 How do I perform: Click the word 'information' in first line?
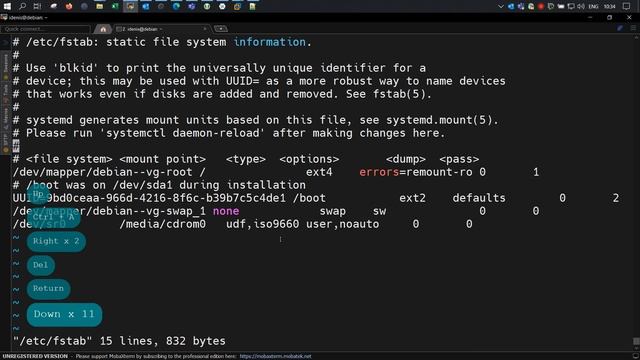(269, 42)
